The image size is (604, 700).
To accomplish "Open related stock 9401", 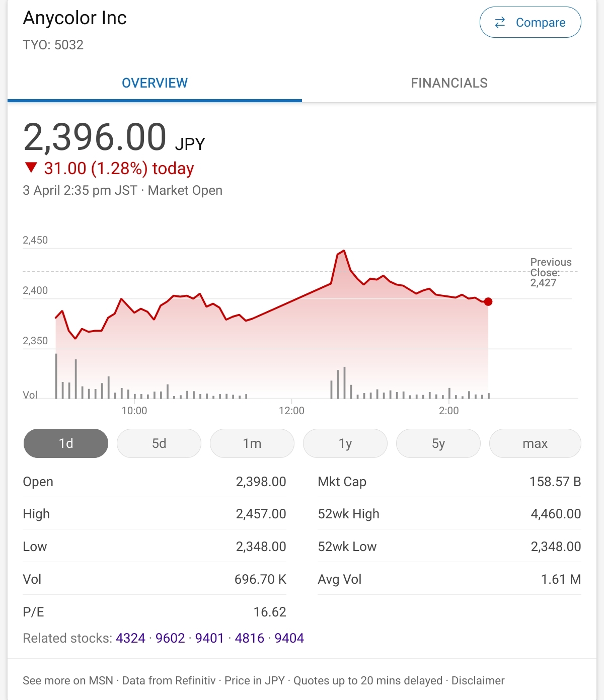I will (x=209, y=638).
